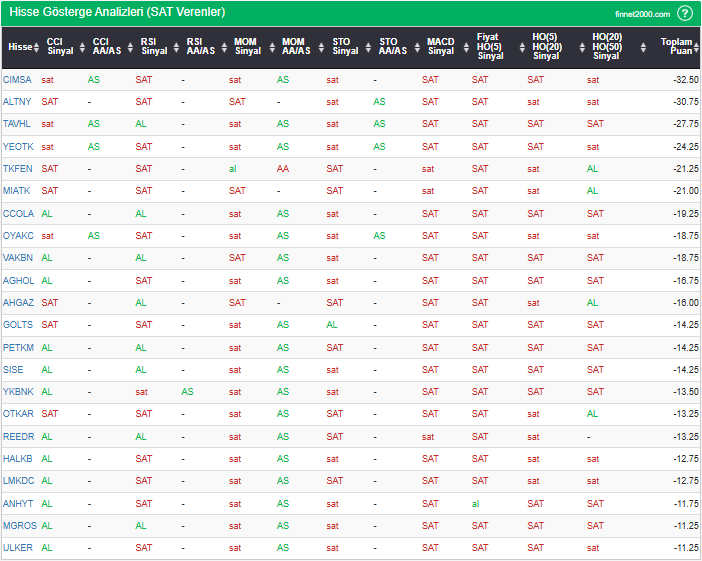
Task: Open MGROS stock link
Action: click(x=20, y=525)
